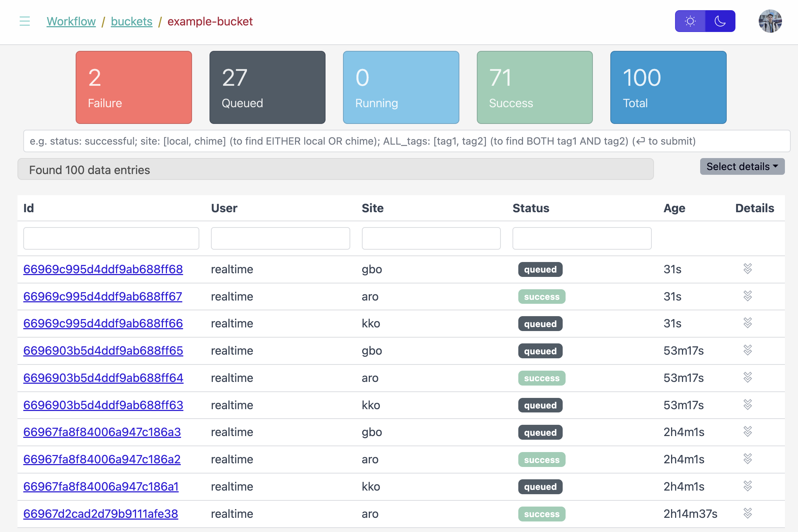798x532 pixels.
Task: Select the Queued count card
Action: (267, 87)
